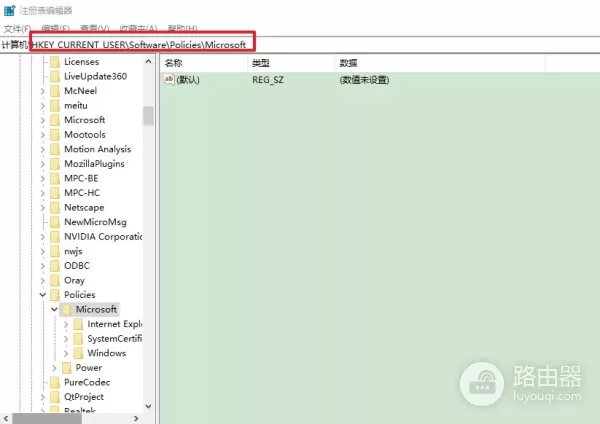Open the 查看(V) menu
The width and height of the screenshot is (600, 424).
(96, 28)
